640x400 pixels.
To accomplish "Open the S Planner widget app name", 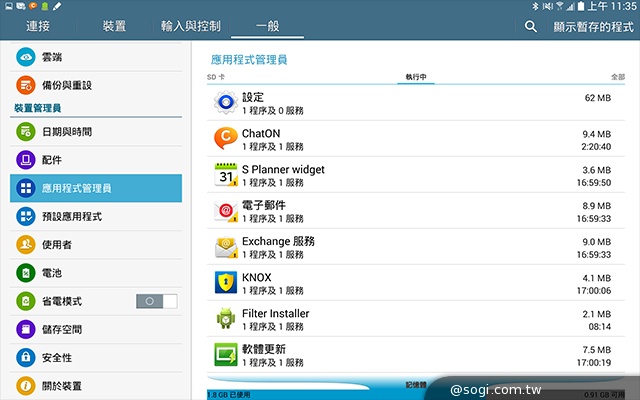I will click(283, 169).
